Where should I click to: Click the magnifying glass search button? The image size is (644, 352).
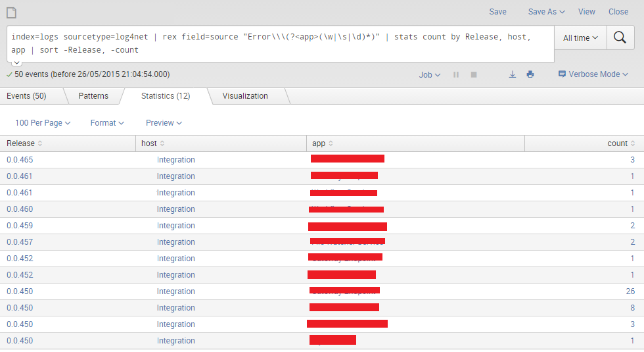620,38
